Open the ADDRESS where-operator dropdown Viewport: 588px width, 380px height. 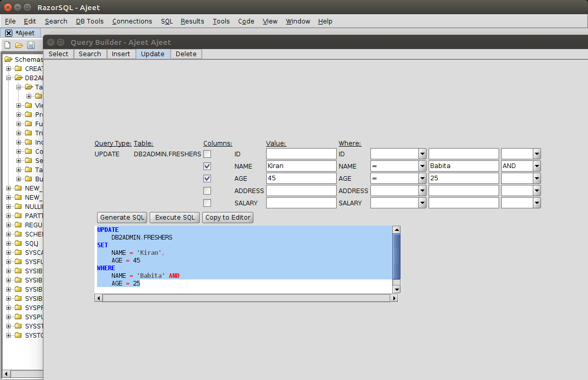coord(422,191)
